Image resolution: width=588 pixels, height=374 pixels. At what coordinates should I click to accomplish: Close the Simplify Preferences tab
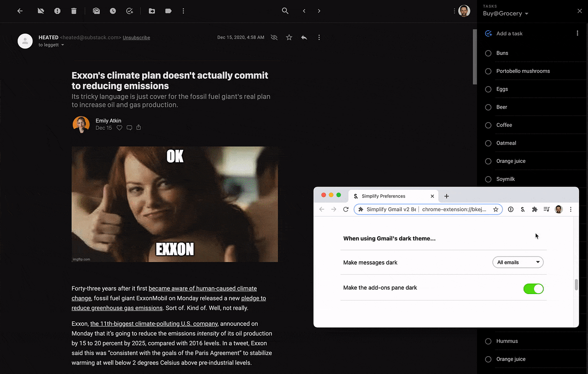coord(432,196)
